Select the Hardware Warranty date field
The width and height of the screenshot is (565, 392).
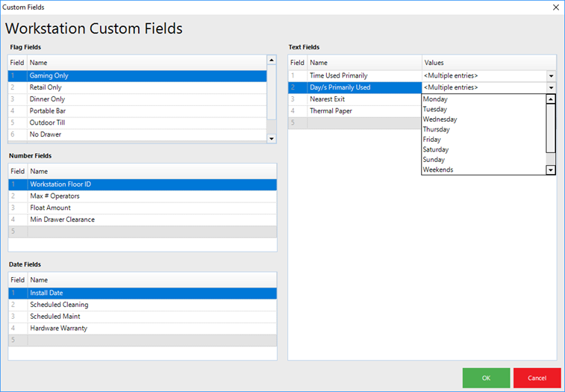(x=58, y=329)
